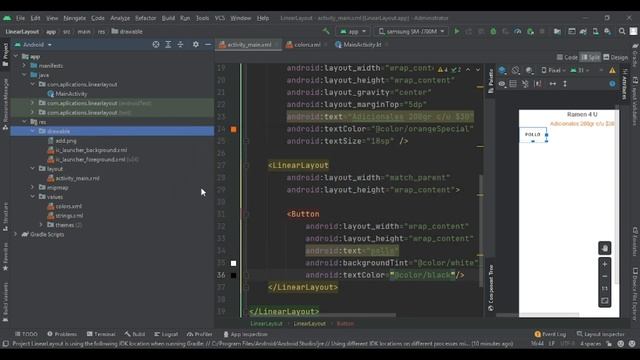Switch to the colors.xml editor tab
The image size is (640, 360).
(x=307, y=44)
